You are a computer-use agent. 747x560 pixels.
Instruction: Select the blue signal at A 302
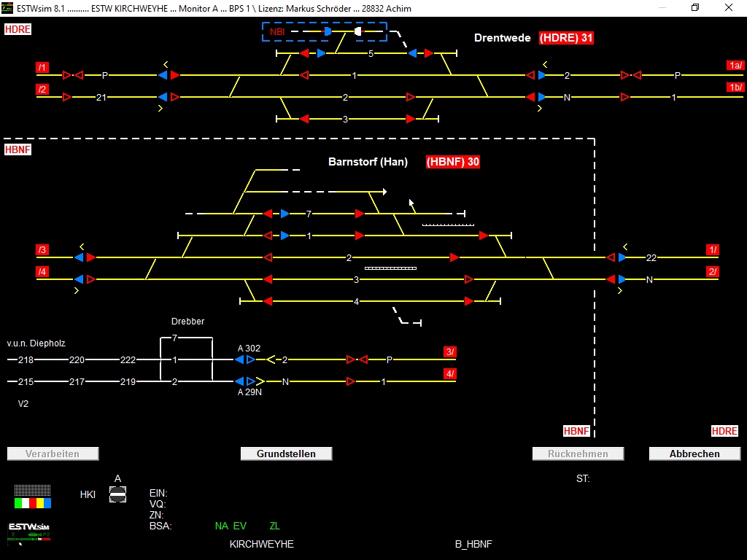tap(239, 359)
